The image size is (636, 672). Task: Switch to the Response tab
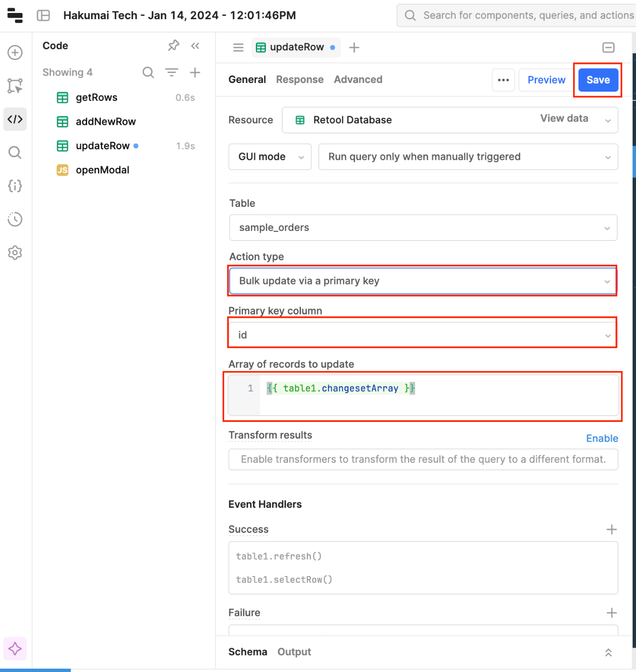point(300,80)
